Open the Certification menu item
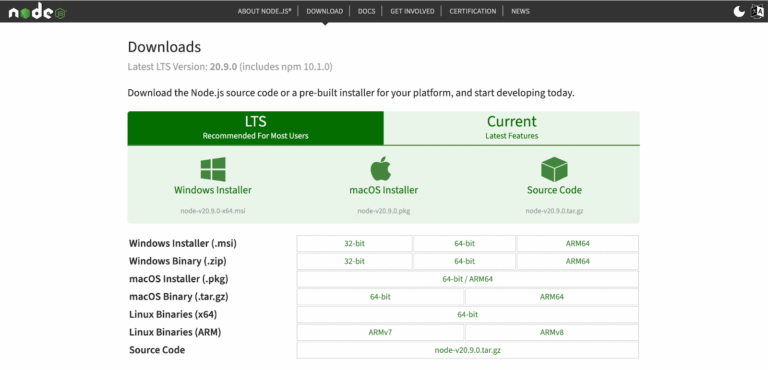 (473, 11)
